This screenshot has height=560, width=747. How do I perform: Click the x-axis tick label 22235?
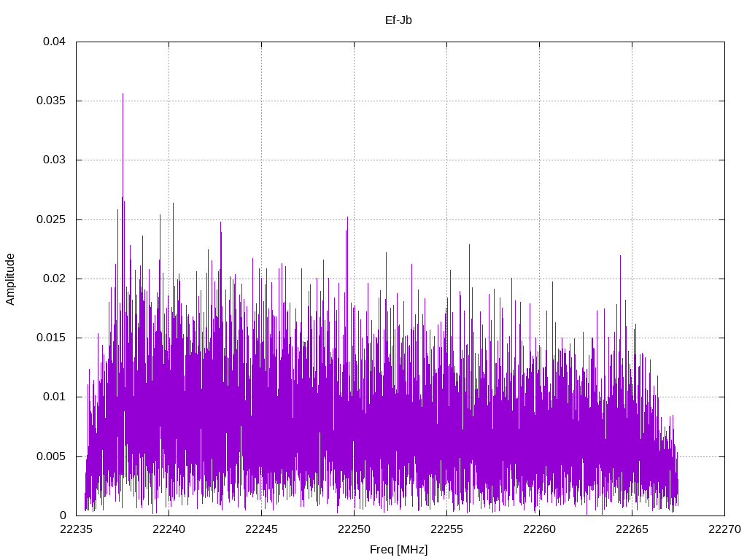coord(76,529)
